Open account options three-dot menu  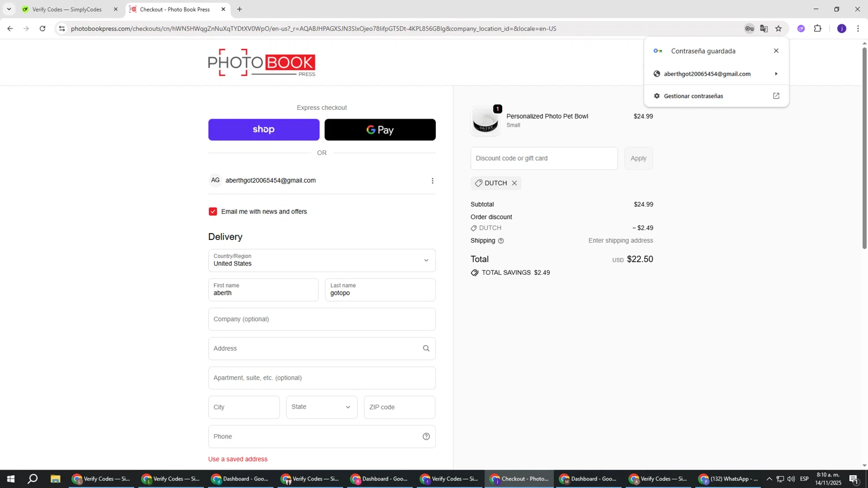432,181
